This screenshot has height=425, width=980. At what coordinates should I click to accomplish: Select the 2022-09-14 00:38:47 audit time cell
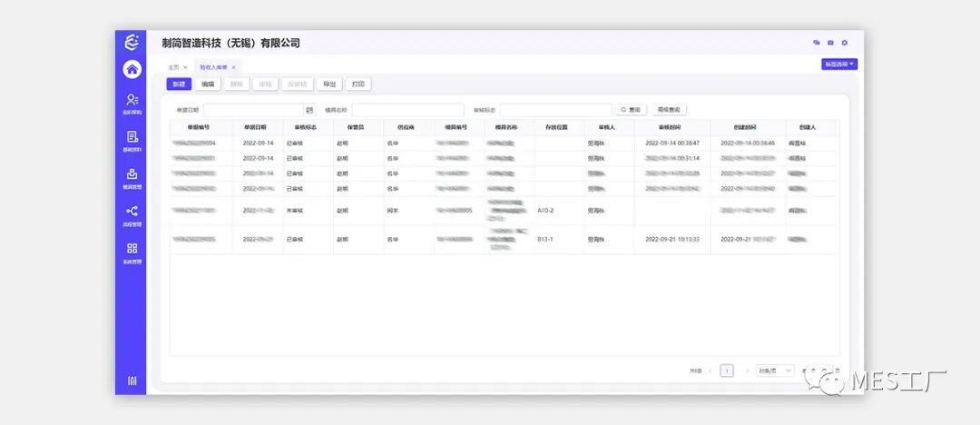pos(672,143)
